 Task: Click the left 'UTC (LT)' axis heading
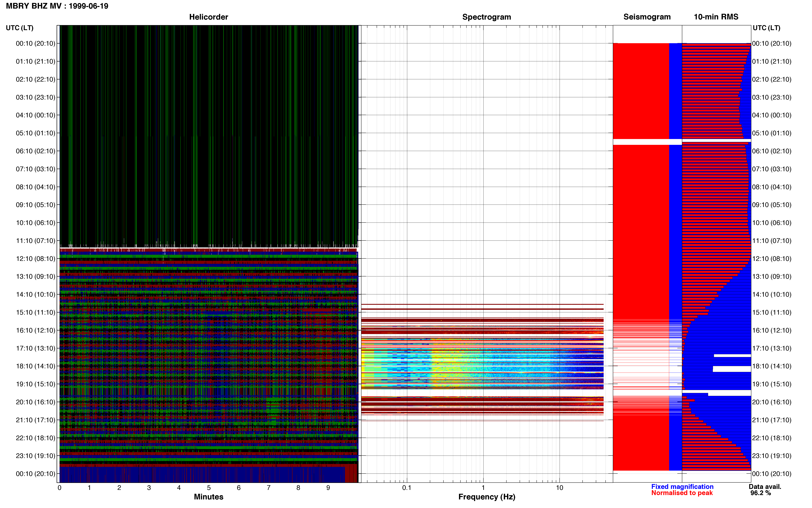coord(19,28)
